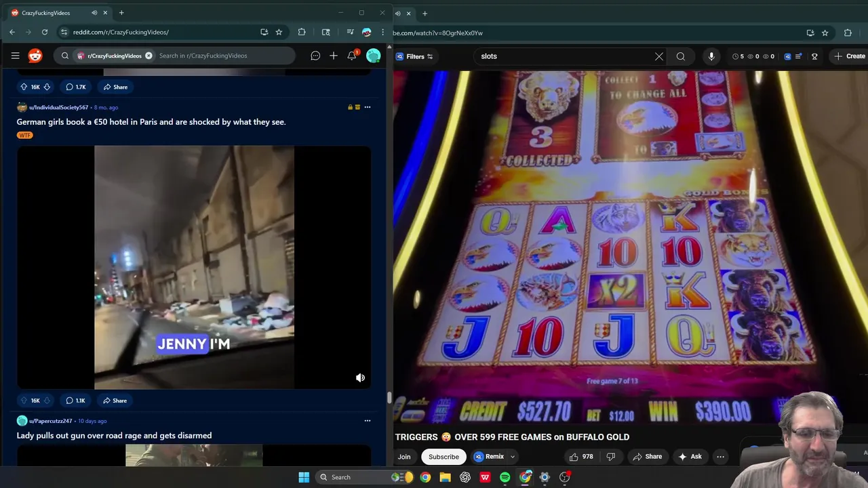Focus the Reddit search field
The image size is (868, 488).
(x=224, y=56)
